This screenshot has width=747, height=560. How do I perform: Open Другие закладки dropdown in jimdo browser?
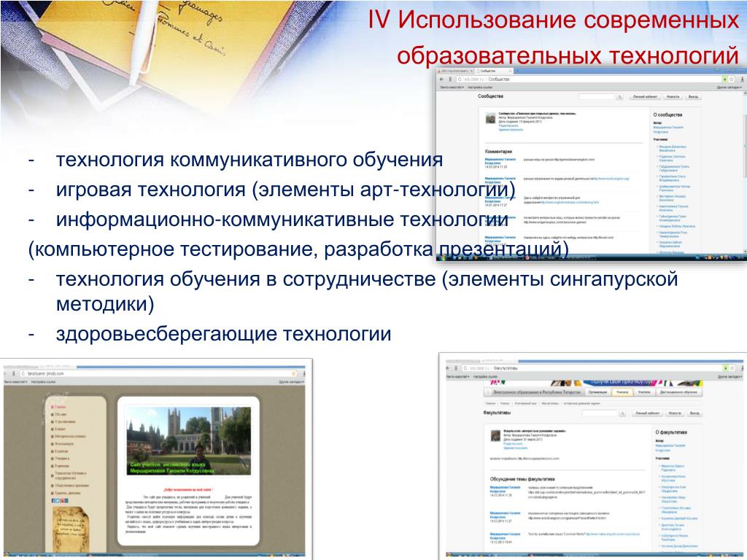point(291,382)
